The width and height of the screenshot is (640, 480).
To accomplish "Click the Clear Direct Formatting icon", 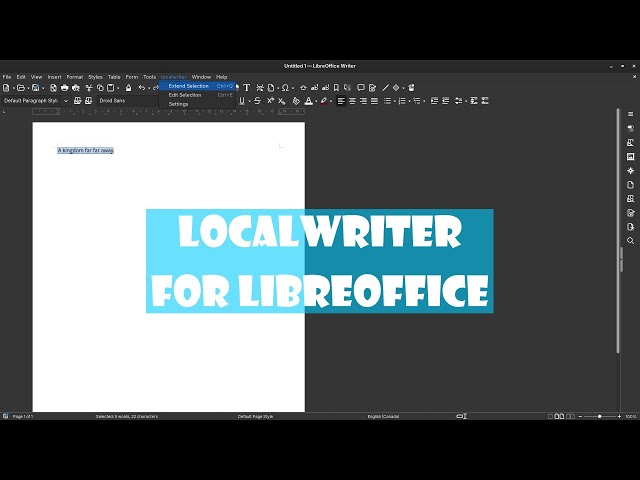I will (296, 101).
